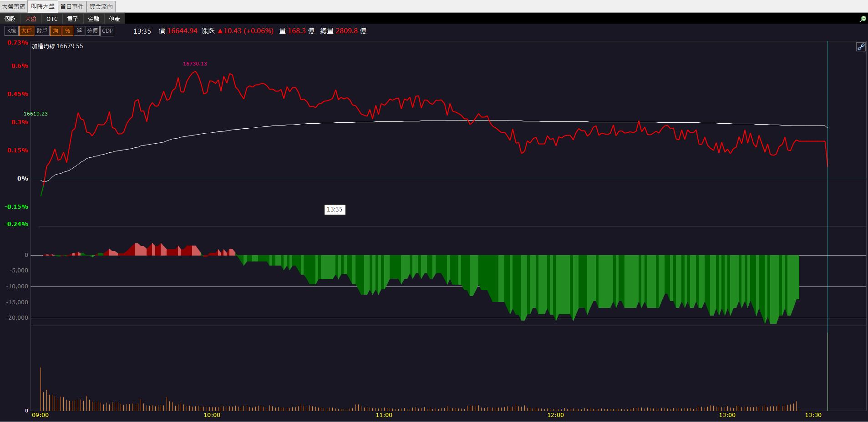
Task: Toggle the 散戶 indicator button
Action: point(42,31)
